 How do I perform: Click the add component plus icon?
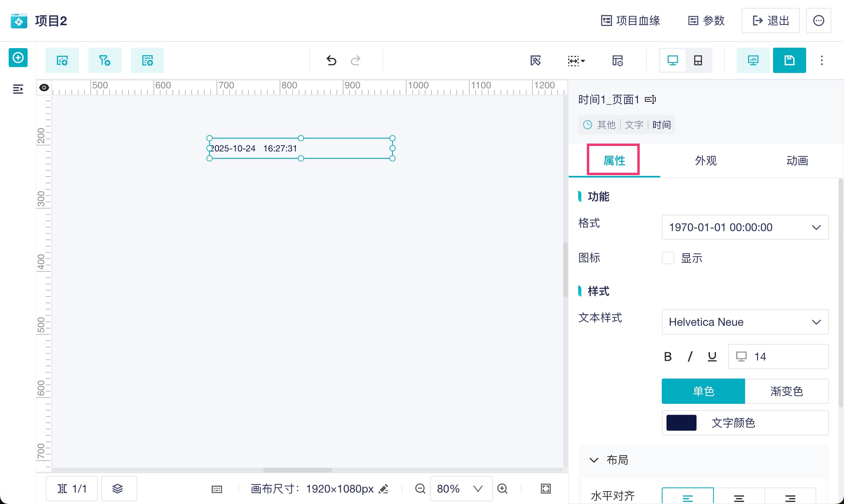click(18, 58)
